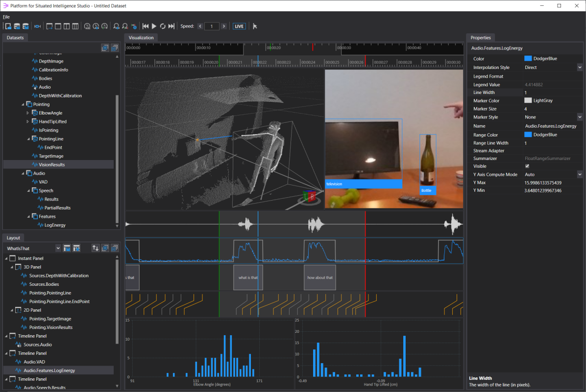Decrease playback speed with left arrow
Viewport: 586px width, 392px height.
(x=200, y=26)
